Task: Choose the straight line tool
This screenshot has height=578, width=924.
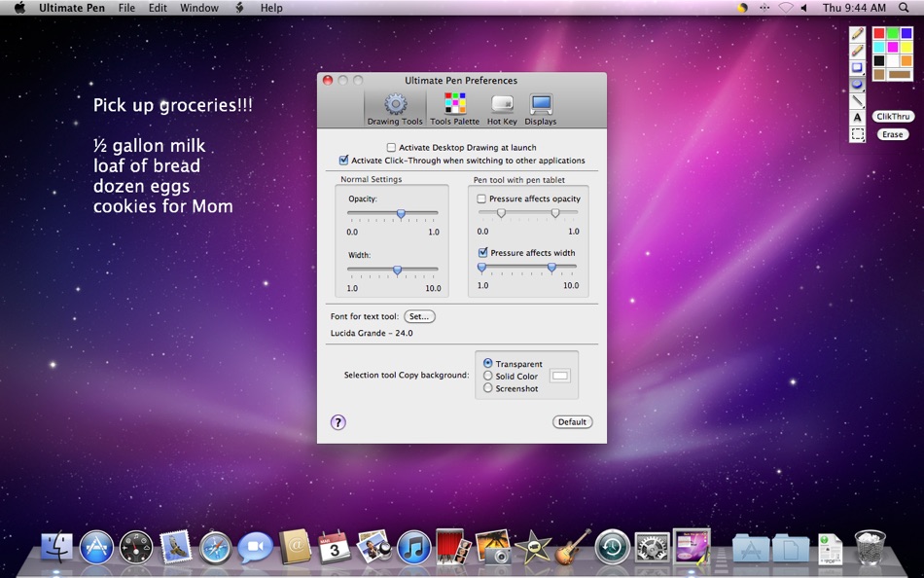Action: (858, 101)
